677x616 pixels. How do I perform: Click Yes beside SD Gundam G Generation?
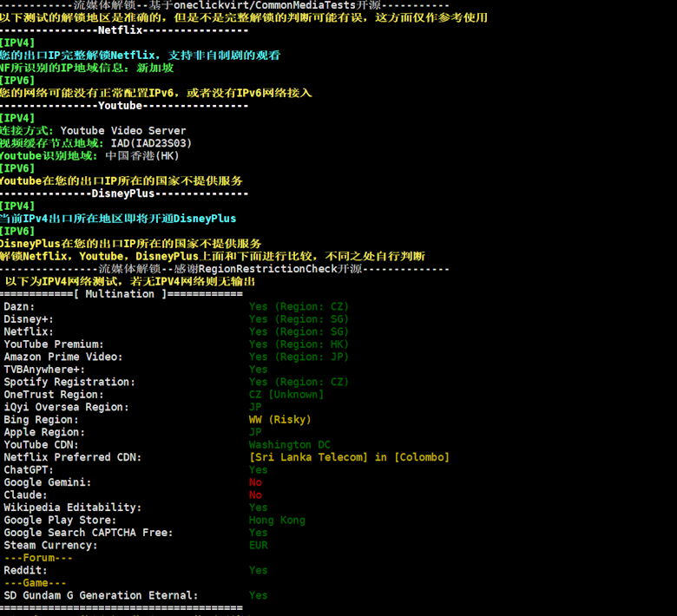coord(258,595)
